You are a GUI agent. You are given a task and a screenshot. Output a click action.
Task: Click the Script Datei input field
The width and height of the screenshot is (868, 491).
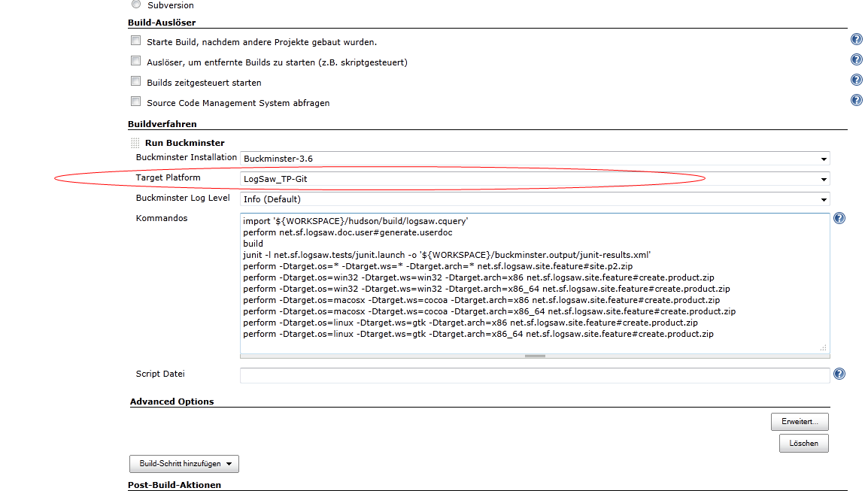click(535, 375)
